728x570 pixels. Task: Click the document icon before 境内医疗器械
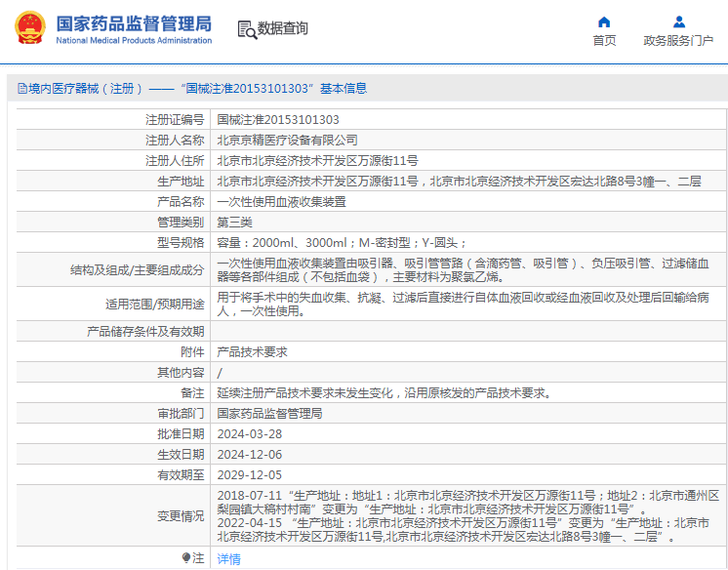pos(21,88)
